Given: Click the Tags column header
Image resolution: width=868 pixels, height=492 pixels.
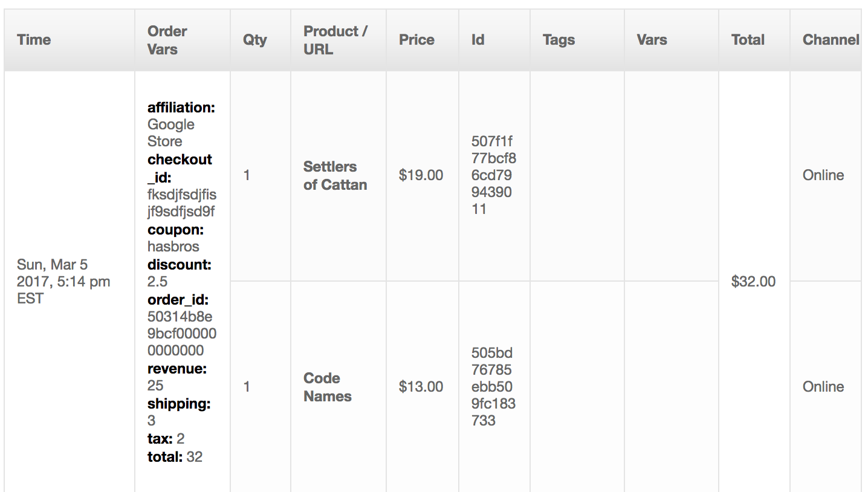Looking at the screenshot, I should [x=559, y=40].
